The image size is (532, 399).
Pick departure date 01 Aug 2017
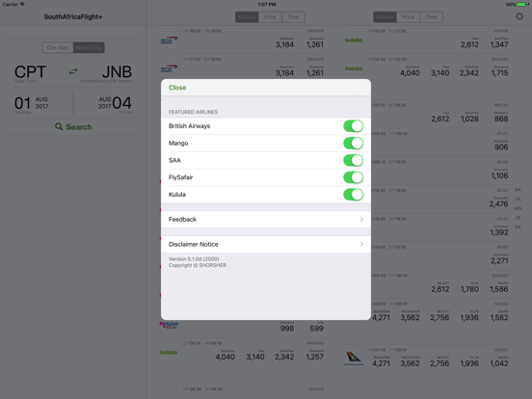pos(31,104)
